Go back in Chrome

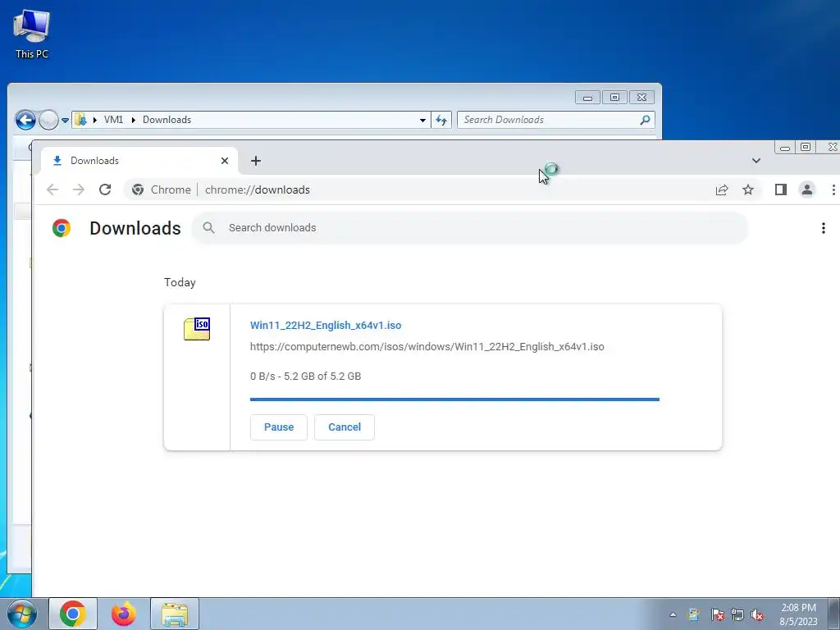pyautogui.click(x=52, y=189)
